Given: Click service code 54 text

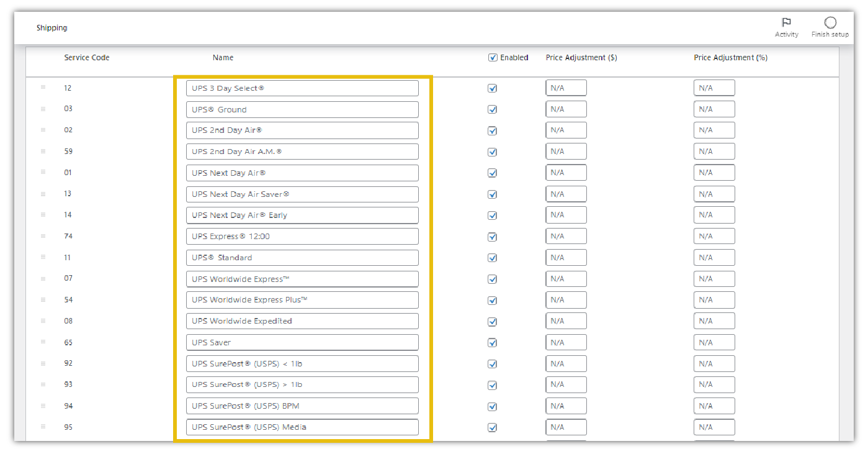Looking at the screenshot, I should [68, 299].
